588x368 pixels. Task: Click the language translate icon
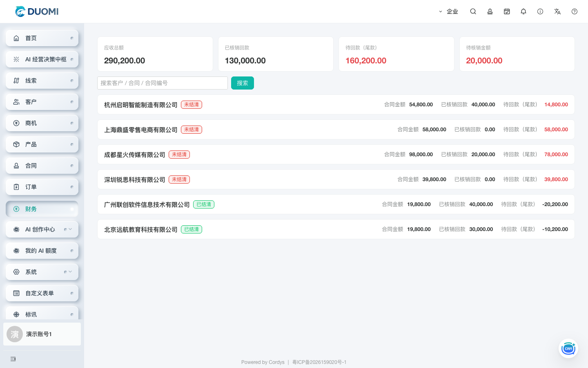point(557,11)
